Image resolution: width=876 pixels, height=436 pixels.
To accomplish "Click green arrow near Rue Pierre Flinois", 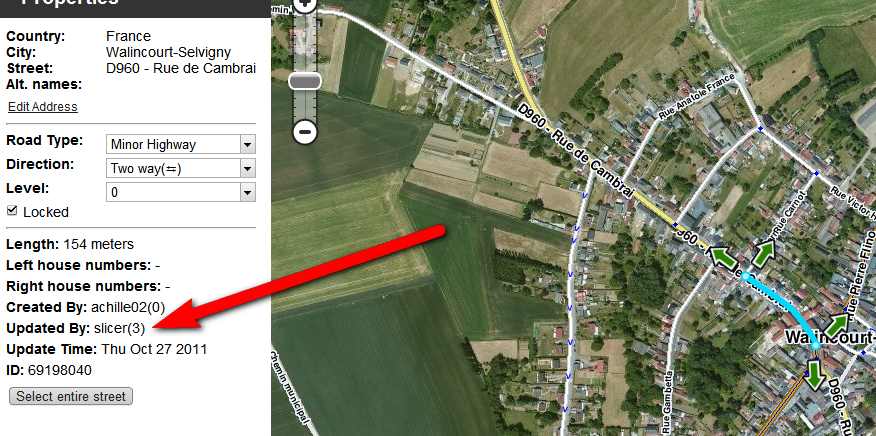I will point(837,325).
